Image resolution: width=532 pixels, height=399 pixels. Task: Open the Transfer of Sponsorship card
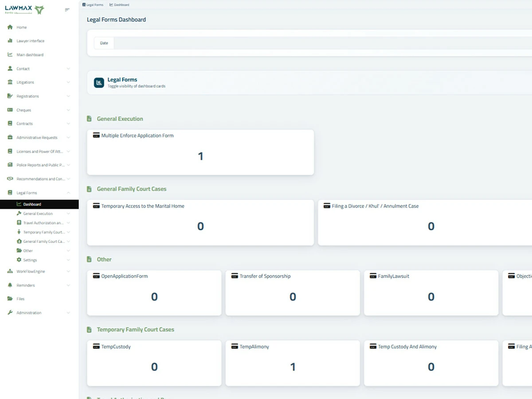tap(293, 293)
